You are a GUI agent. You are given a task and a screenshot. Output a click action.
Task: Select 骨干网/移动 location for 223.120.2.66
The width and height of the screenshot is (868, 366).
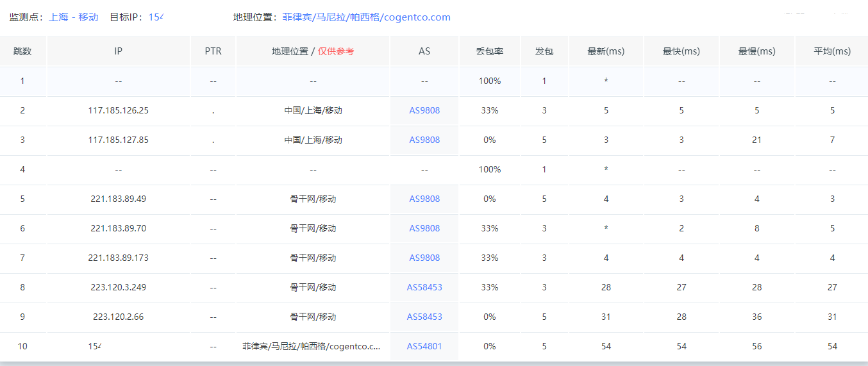coord(313,317)
